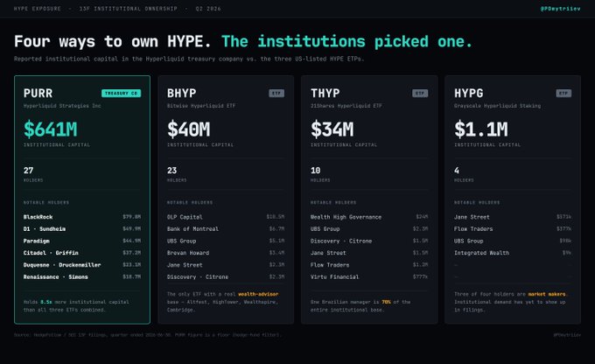Click the $34M institutional capital figure
Screen dimensions: 595x364
[x=332, y=129]
